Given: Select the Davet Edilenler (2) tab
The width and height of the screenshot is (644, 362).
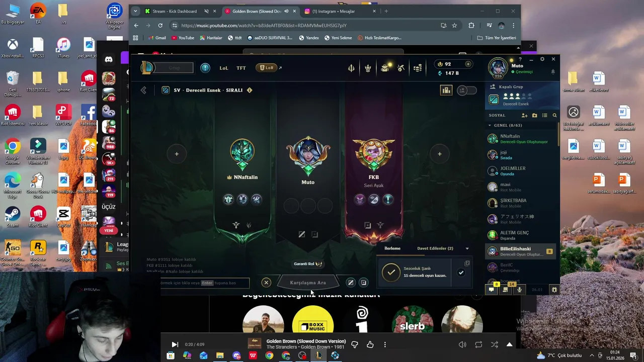Looking at the screenshot, I should point(435,248).
